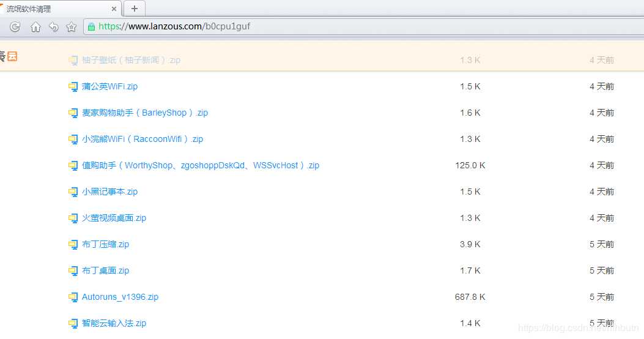This screenshot has width=644, height=339.
Task: Click the browser refresh icon
Action: (15, 27)
